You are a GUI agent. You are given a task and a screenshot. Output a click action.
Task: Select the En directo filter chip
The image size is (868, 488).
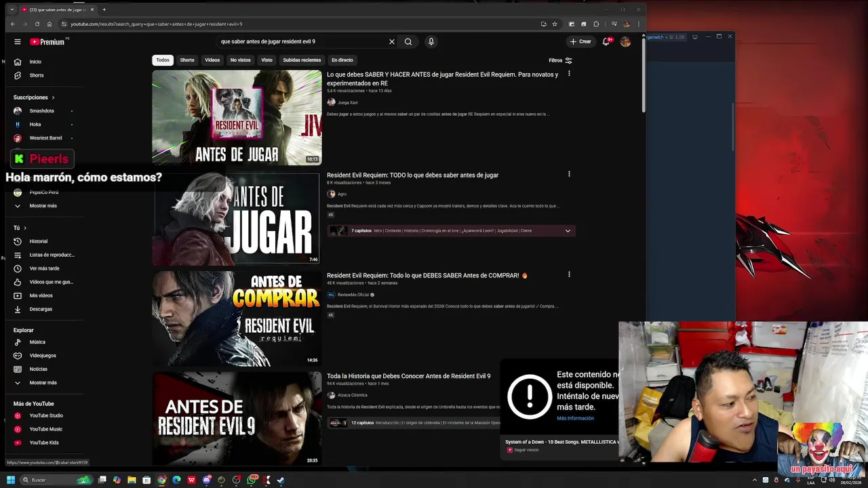click(342, 60)
